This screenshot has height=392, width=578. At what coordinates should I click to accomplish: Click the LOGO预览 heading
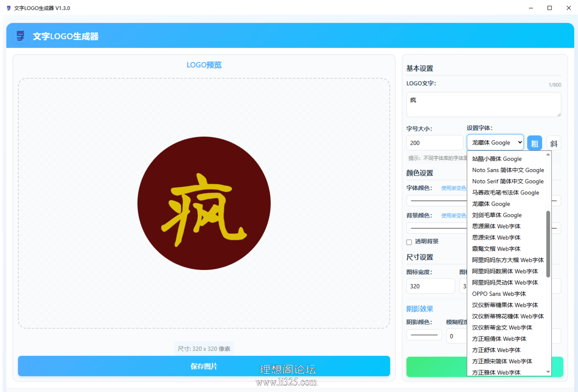pos(204,65)
